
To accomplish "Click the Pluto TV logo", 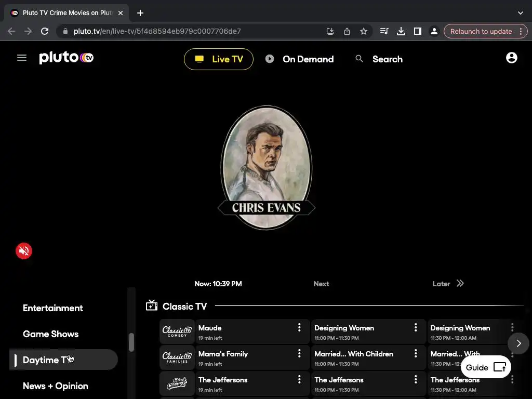I will [66, 58].
